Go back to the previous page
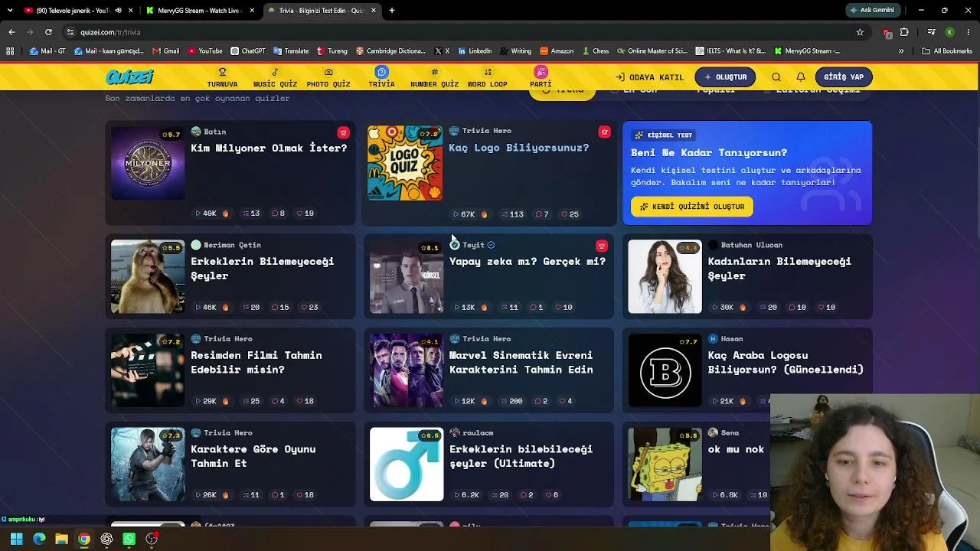Image resolution: width=980 pixels, height=551 pixels. coord(11,32)
